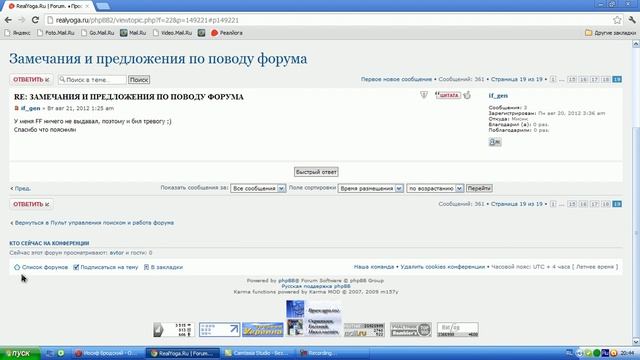This screenshot has width=640, height=360.
Task: Click Удалить cookies конференции link
Action: click(442, 267)
